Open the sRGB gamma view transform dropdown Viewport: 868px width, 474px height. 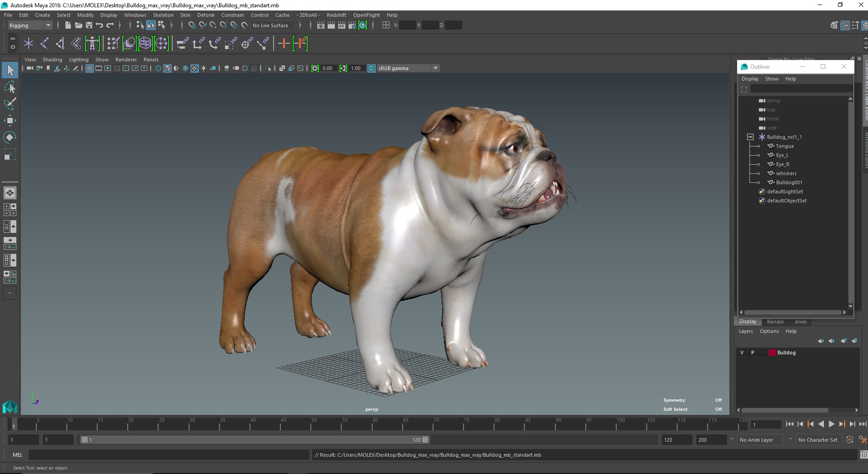pos(408,68)
